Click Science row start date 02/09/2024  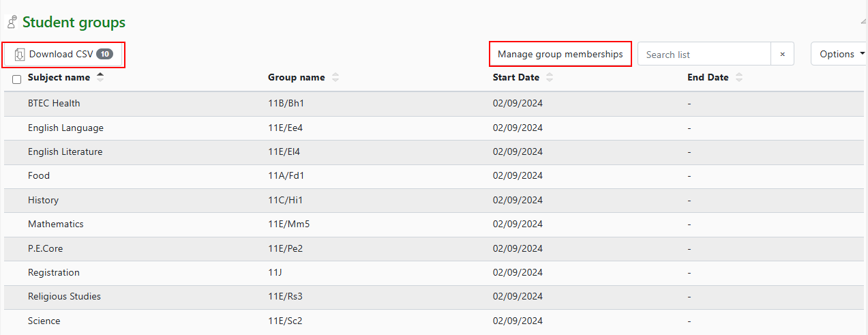[x=518, y=321]
